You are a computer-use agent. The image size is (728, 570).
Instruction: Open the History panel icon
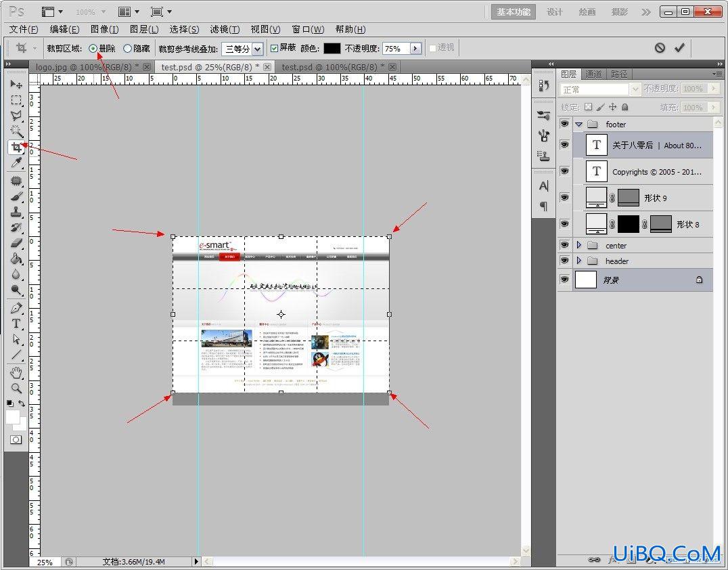[544, 85]
